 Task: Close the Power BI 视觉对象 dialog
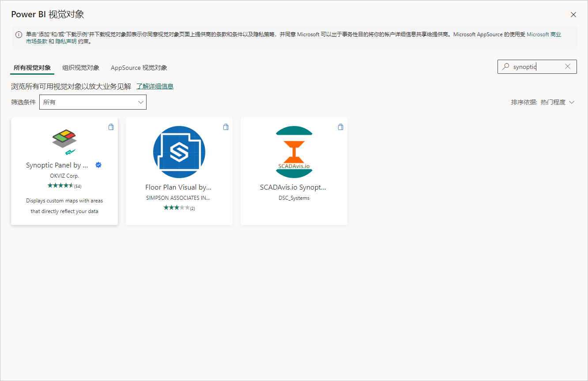click(573, 15)
